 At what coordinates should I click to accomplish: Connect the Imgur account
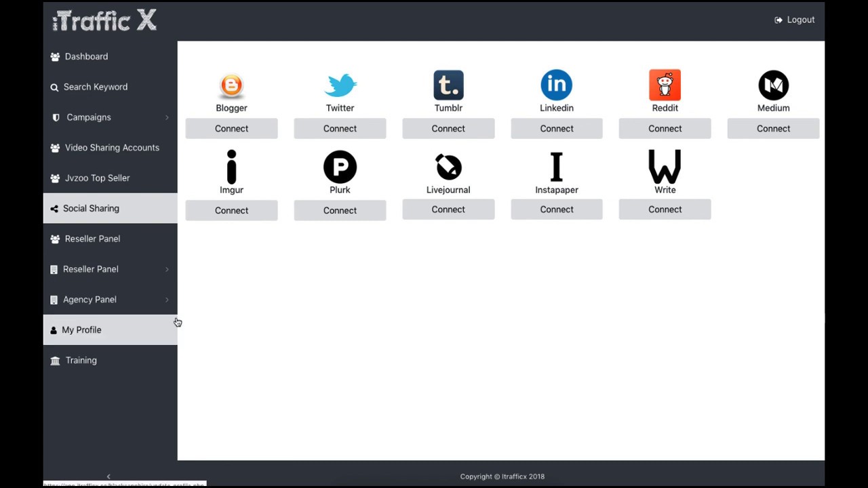(231, 210)
